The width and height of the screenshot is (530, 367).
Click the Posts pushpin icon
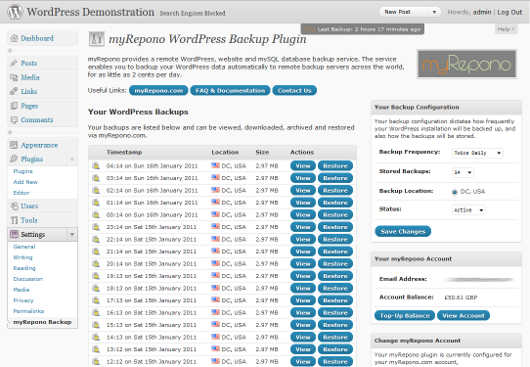(14, 63)
